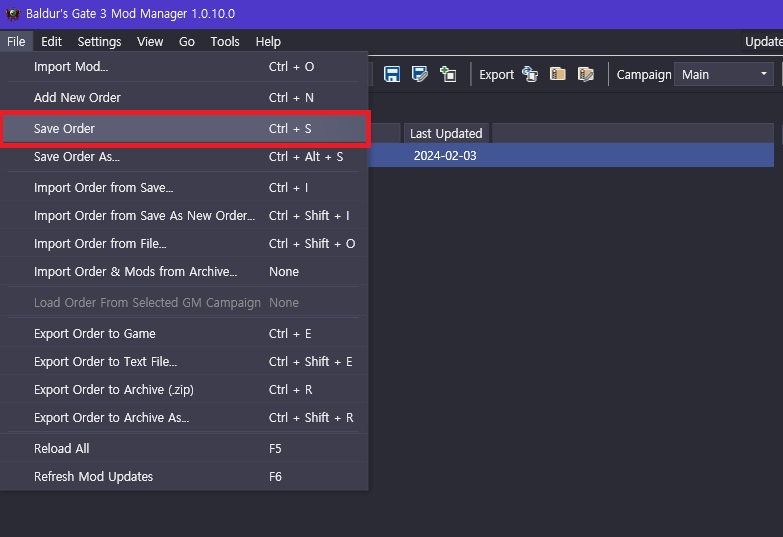Select Add New Order menu entry
This screenshot has width=783, height=537.
(184, 97)
